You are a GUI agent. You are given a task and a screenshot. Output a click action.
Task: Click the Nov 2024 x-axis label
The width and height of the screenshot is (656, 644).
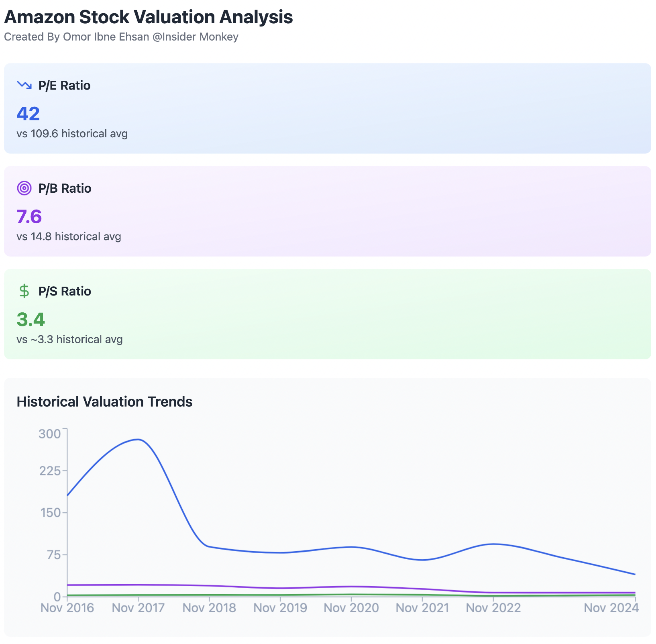[x=611, y=608]
